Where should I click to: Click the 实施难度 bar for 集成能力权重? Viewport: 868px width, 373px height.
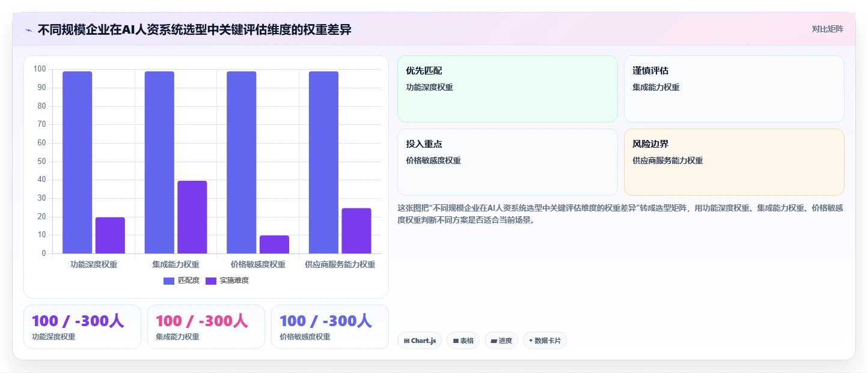(192, 217)
